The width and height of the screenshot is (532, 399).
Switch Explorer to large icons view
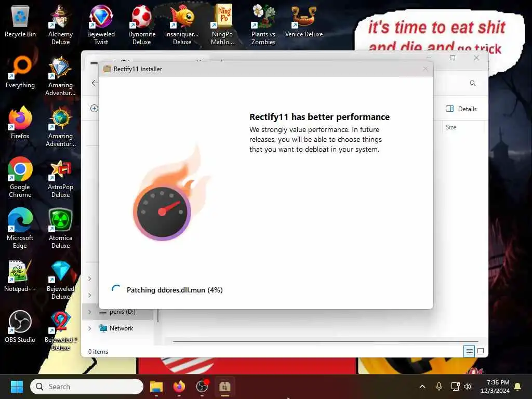coord(481,352)
